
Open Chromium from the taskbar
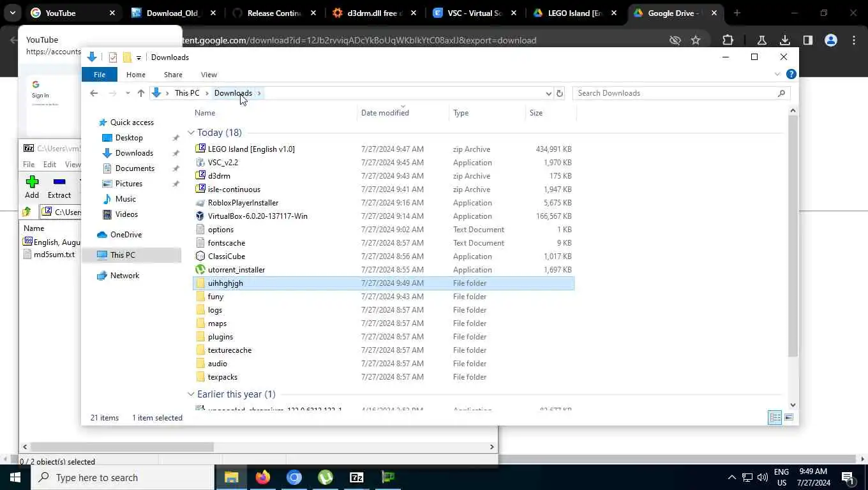click(294, 477)
